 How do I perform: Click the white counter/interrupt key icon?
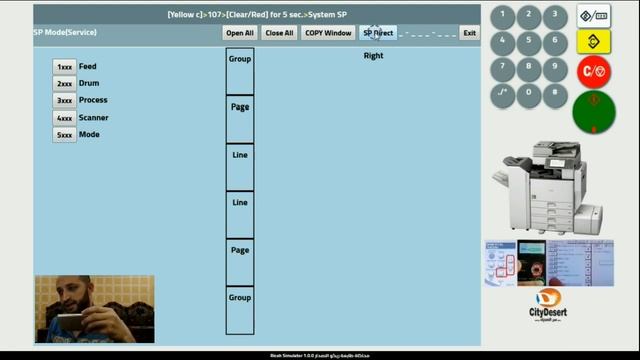[593, 16]
